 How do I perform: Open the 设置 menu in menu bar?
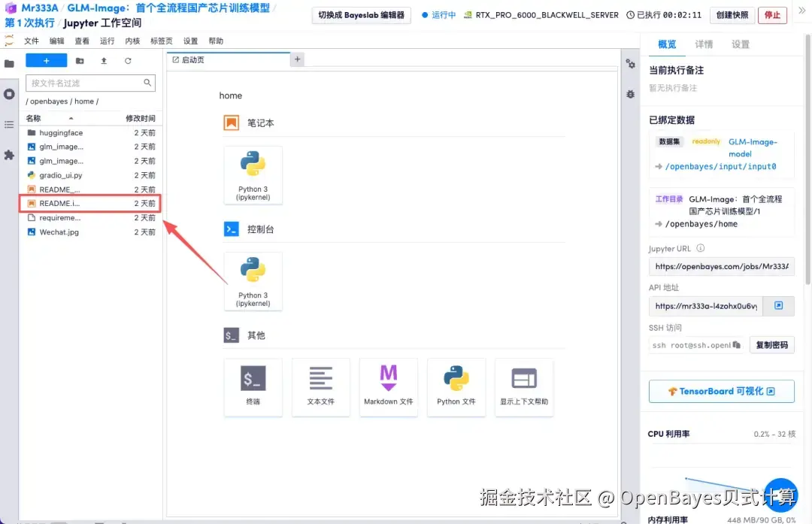(190, 41)
